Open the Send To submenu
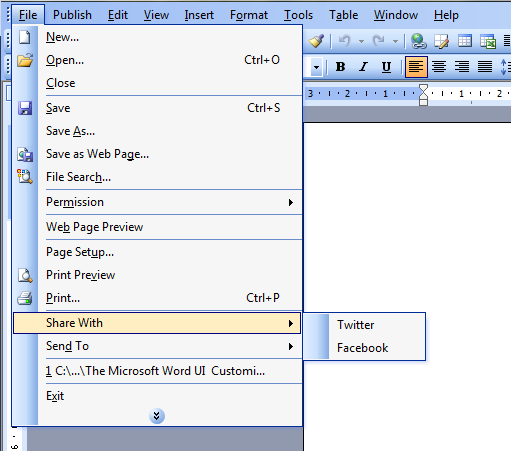The image size is (511, 451). 157,346
